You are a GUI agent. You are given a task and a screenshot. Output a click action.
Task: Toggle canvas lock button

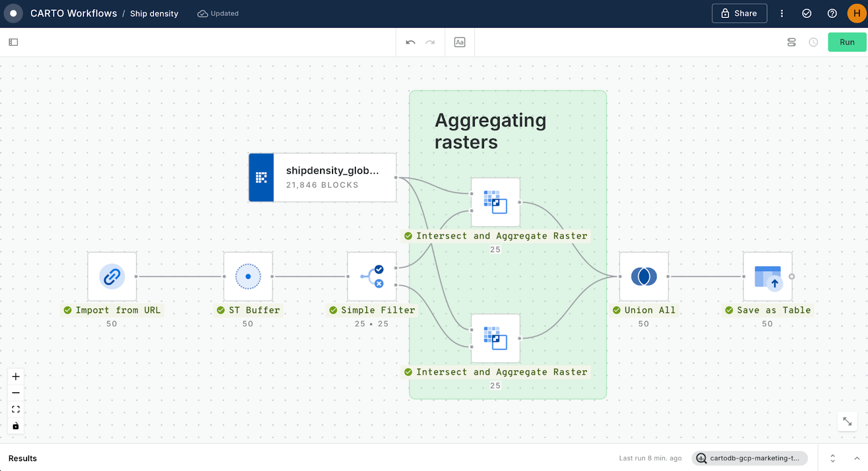point(16,426)
